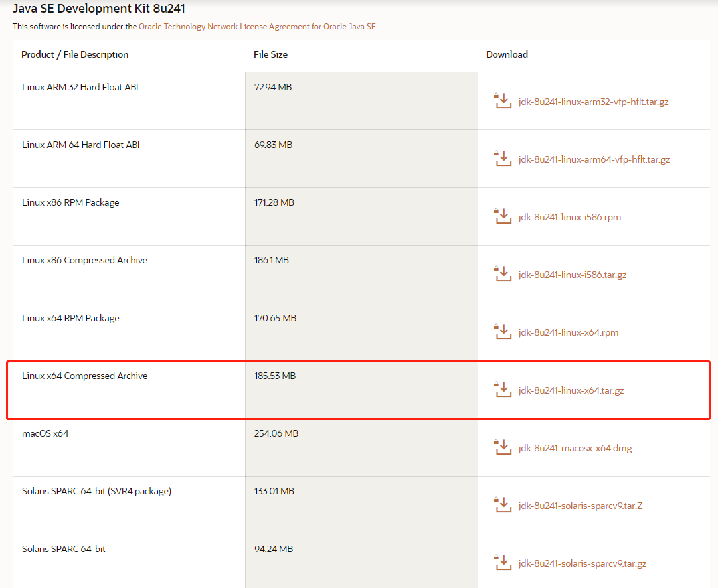Click file size 185.53 MB
Screen dimensions: 718x588
(x=275, y=376)
